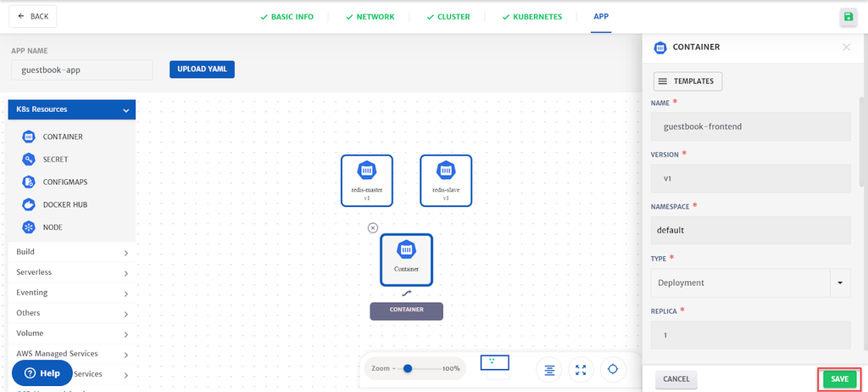Expand the Serverless section
This screenshot has height=392, width=868.
[x=72, y=273]
